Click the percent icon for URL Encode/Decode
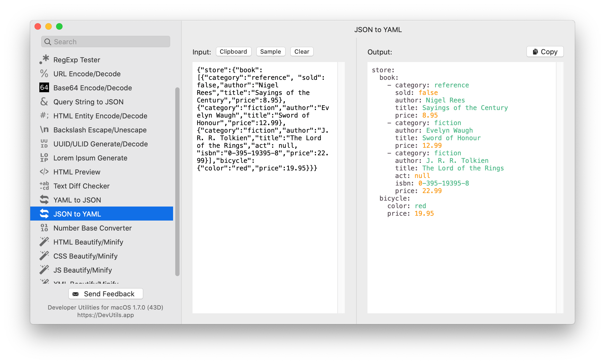Image resolution: width=605 pixels, height=364 pixels. (x=45, y=73)
